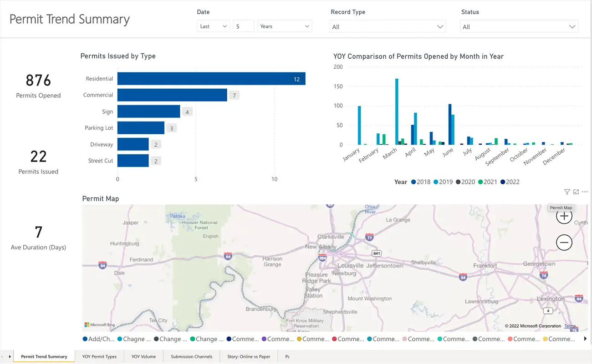592x364 pixels.
Task: Click the December axis label
Action: coord(555,157)
